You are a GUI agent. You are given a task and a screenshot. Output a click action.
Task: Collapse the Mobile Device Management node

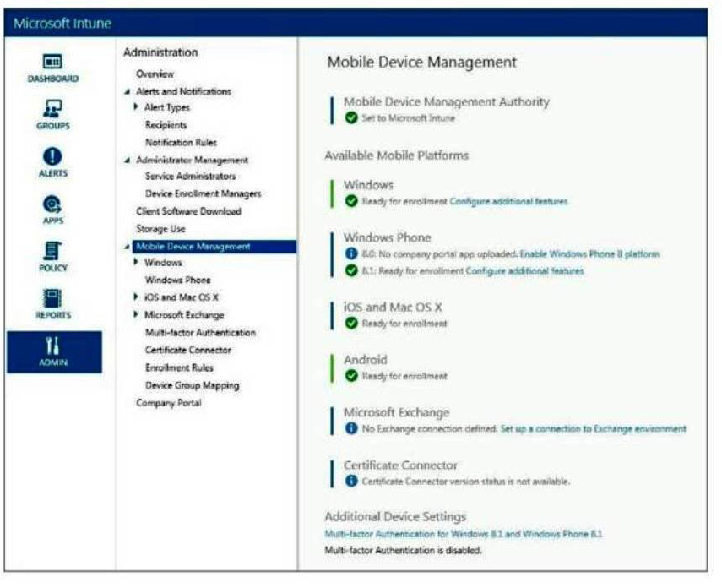click(127, 247)
